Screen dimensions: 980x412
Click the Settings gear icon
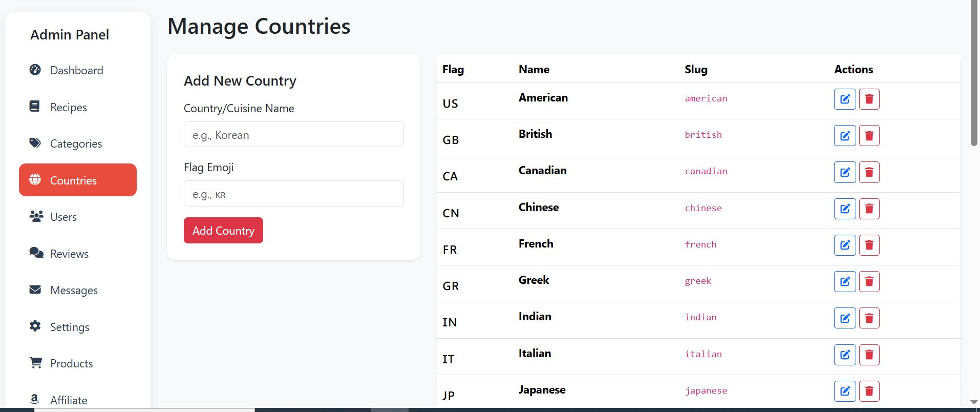pyautogui.click(x=35, y=326)
